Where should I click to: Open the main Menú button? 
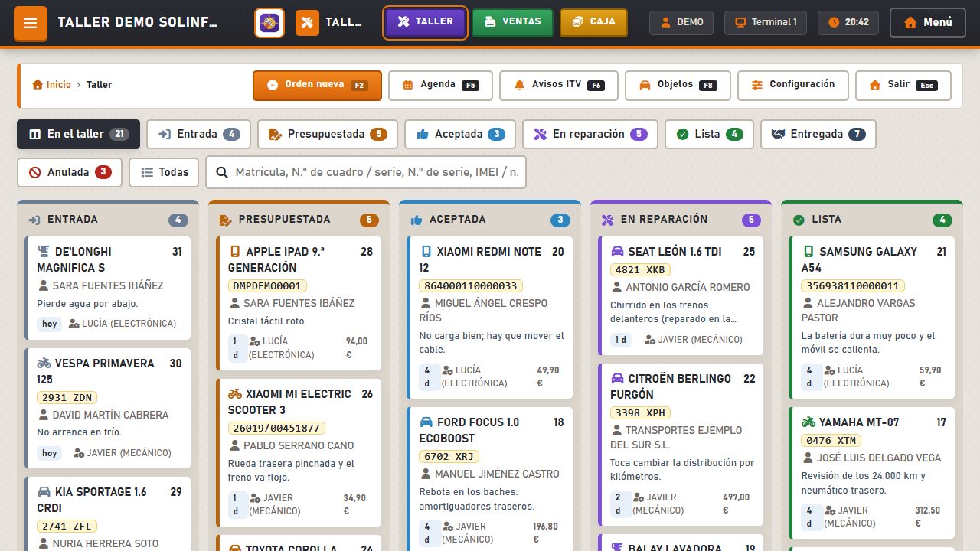pyautogui.click(x=928, y=23)
